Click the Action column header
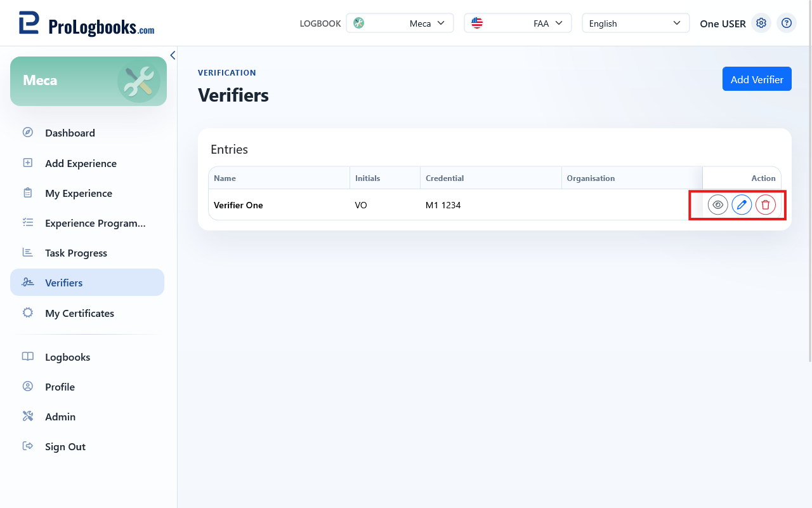 tap(742, 178)
